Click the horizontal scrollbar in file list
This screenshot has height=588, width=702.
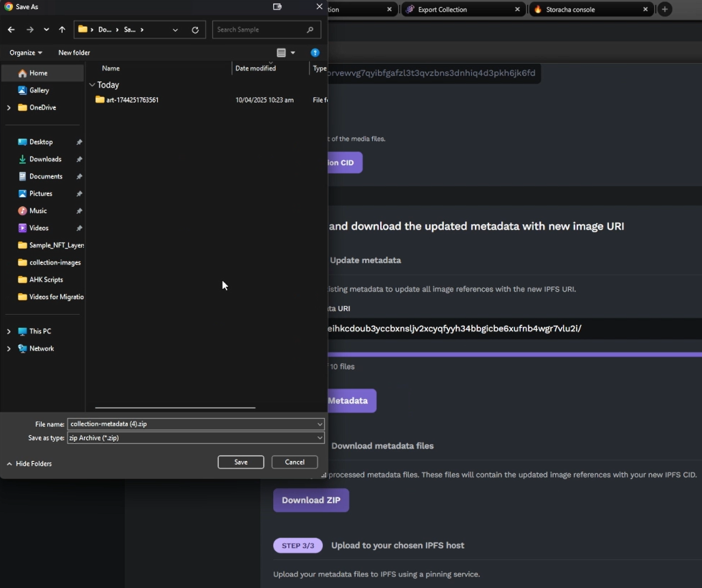click(175, 408)
